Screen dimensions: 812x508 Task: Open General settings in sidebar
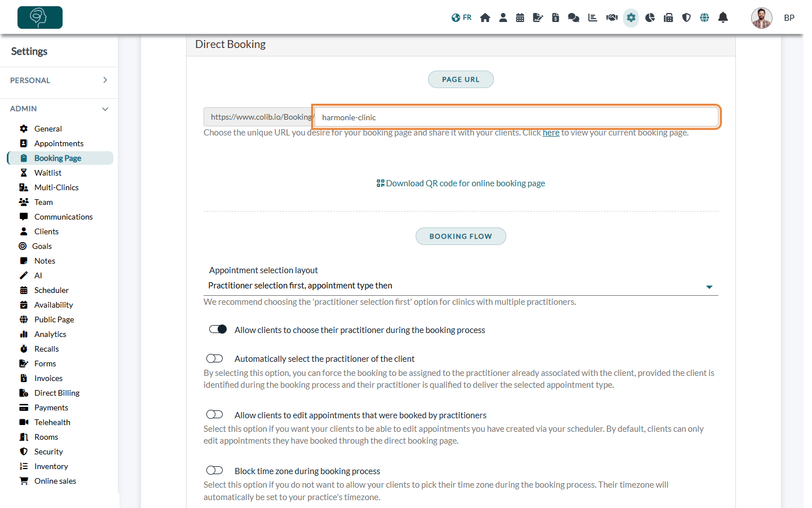48,129
